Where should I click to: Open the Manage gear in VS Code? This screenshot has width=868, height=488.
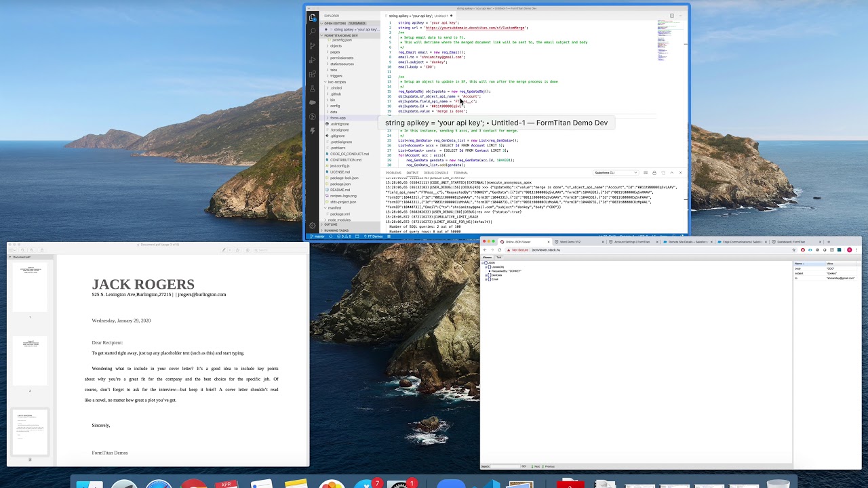point(312,226)
